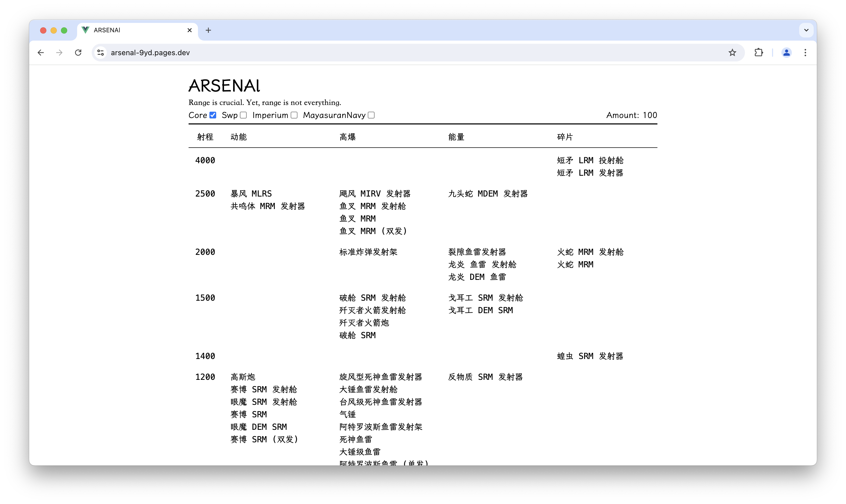The height and width of the screenshot is (504, 846).
Task: Select the 短矛 LRM 投射舱 entry
Action: click(589, 160)
